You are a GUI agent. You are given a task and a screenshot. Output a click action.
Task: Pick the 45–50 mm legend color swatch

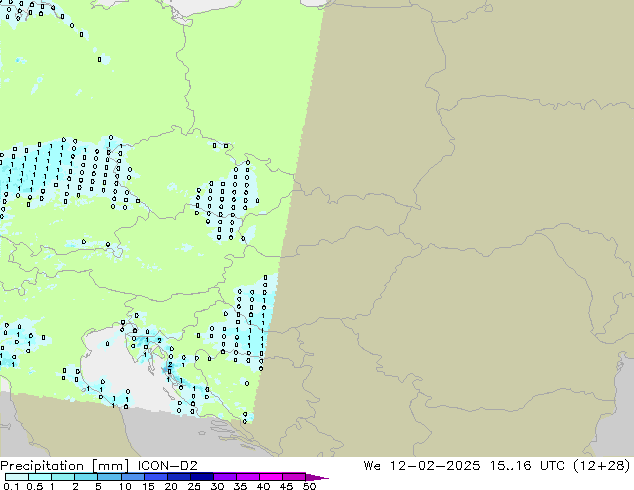pyautogui.click(x=294, y=477)
